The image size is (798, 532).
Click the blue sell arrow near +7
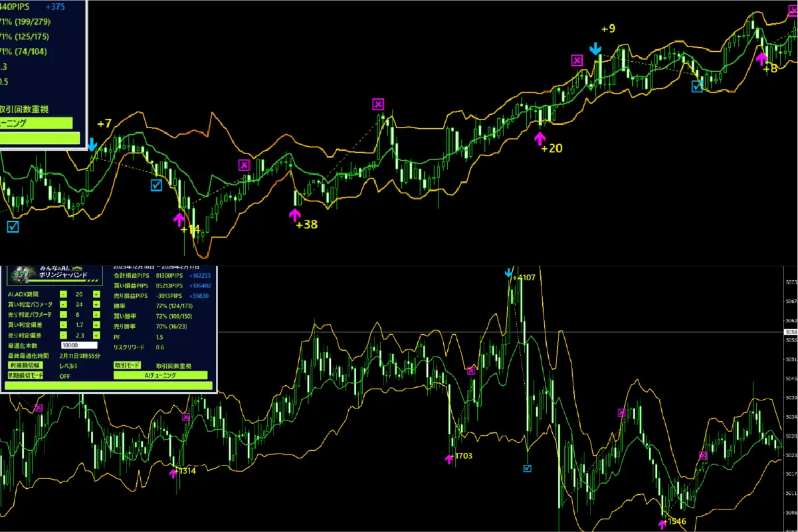pyautogui.click(x=92, y=145)
